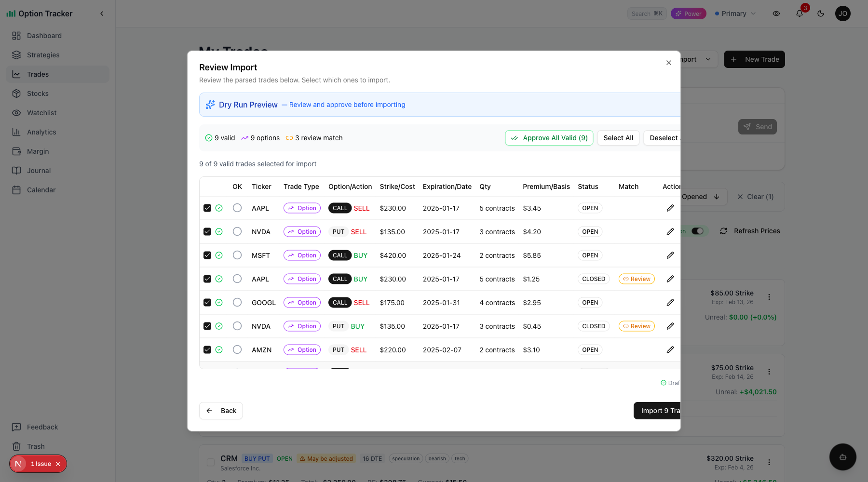This screenshot has width=868, height=482.
Task: Click the notifications bell icon
Action: point(799,13)
